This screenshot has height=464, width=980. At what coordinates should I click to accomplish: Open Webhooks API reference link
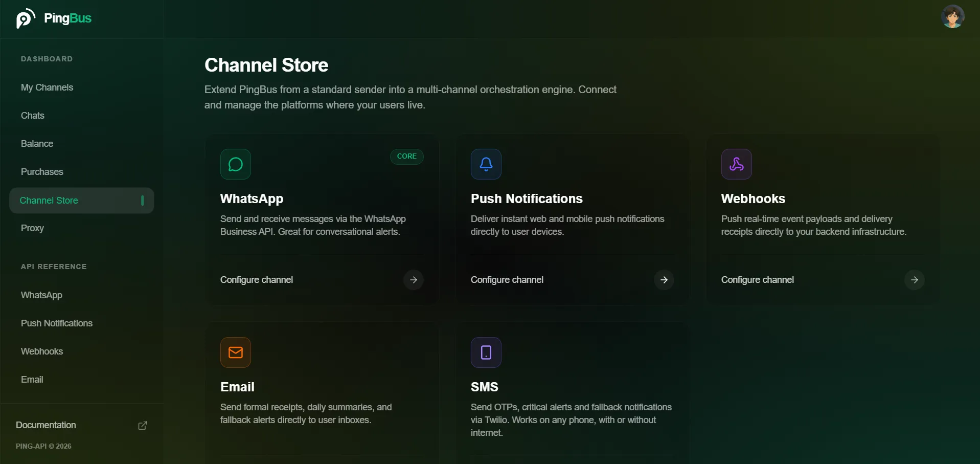tap(42, 351)
